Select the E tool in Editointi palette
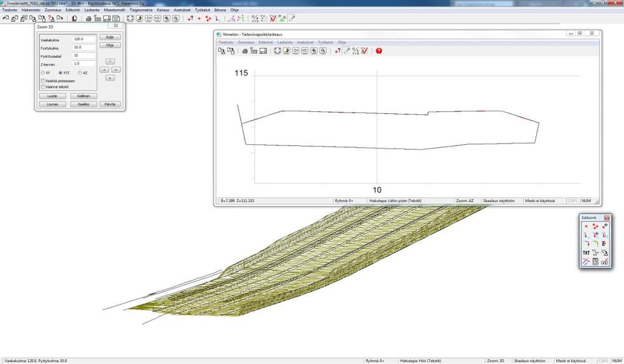Viewport: 624px width, 364px height. 604,243
